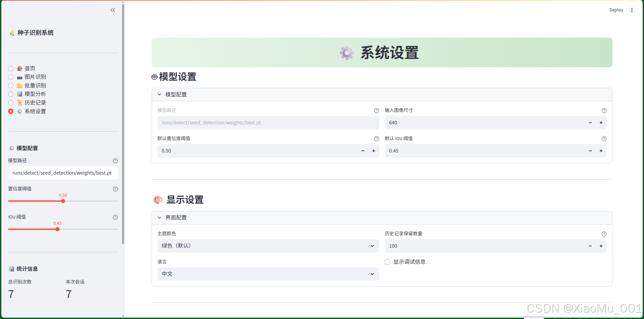
Task: Click help icon next to 置信度阈值 slider
Action: pos(115,189)
